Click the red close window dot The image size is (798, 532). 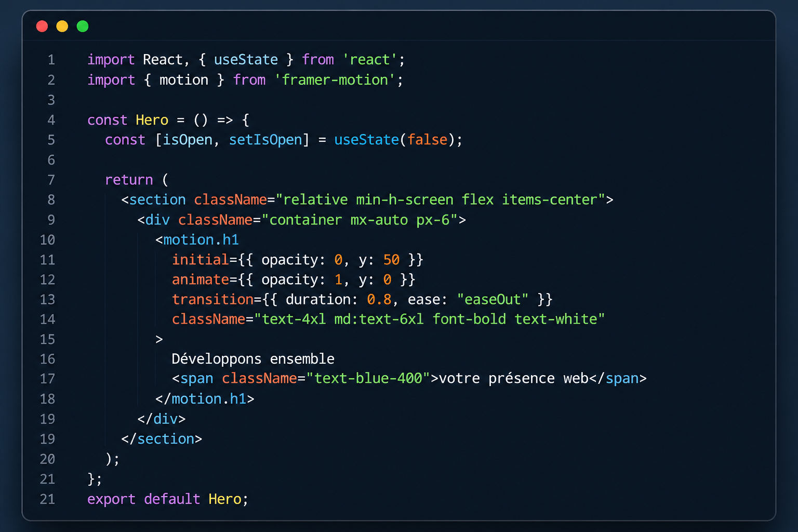tap(42, 26)
